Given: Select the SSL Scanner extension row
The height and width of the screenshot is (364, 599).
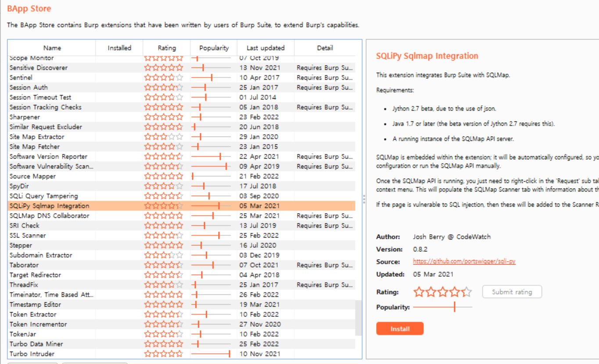Looking at the screenshot, I should pos(182,235).
